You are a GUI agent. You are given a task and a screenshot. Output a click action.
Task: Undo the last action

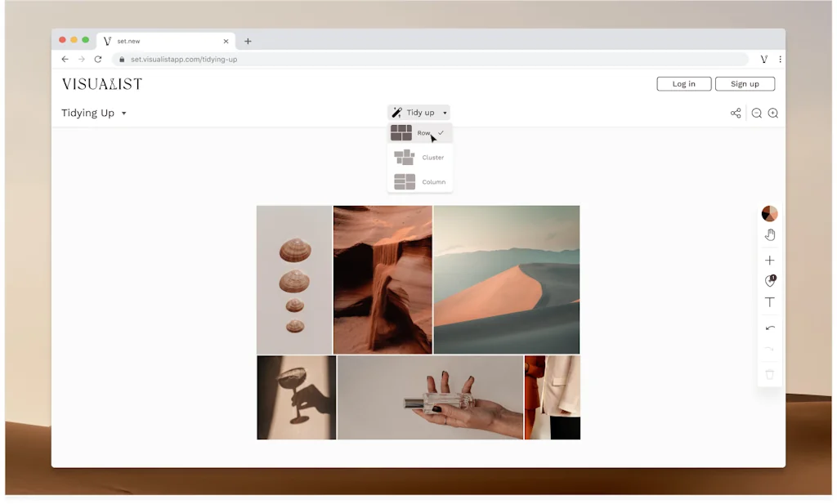click(769, 328)
